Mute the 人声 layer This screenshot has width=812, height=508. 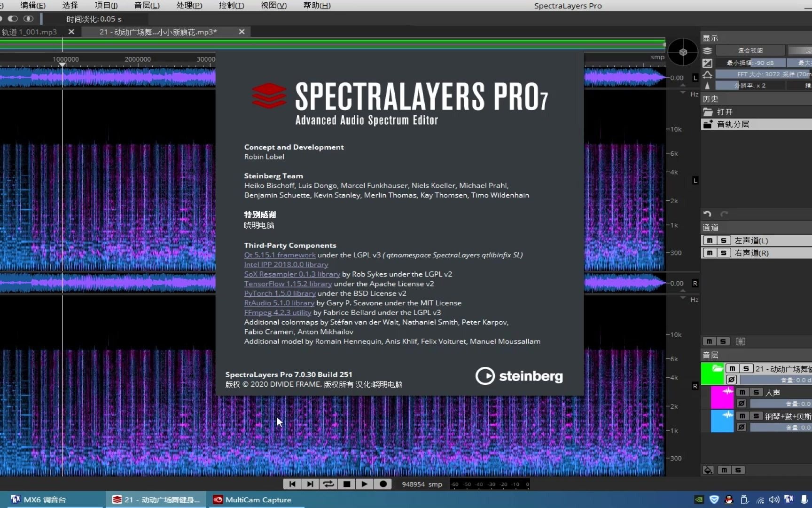click(742, 392)
